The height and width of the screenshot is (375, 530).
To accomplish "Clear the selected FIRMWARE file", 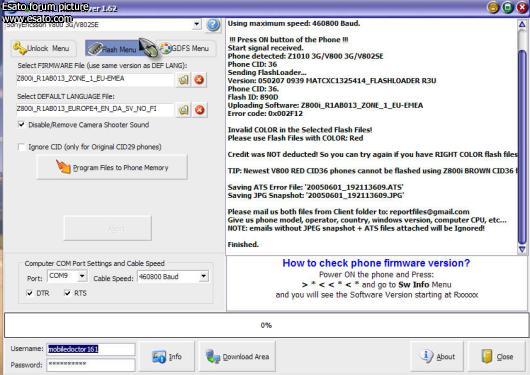I will tap(199, 80).
